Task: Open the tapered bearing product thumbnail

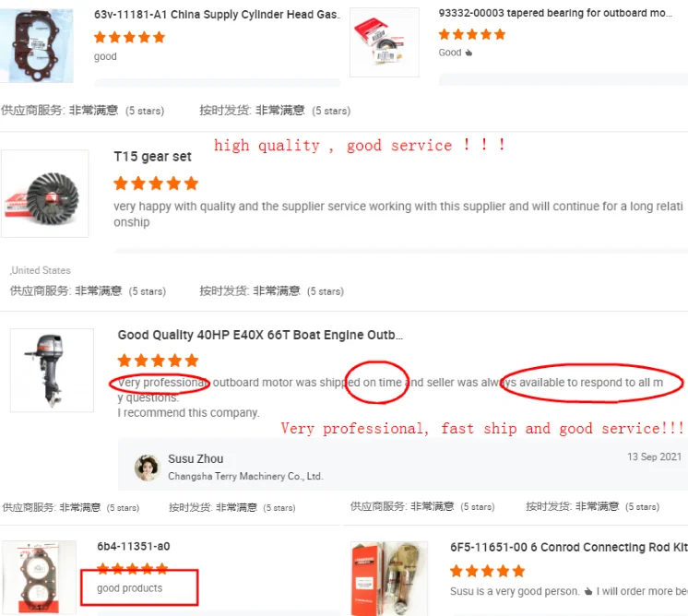Action: (385, 42)
